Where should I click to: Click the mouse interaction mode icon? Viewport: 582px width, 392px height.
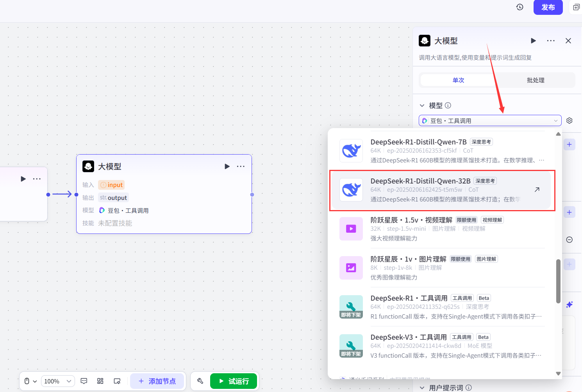[27, 381]
